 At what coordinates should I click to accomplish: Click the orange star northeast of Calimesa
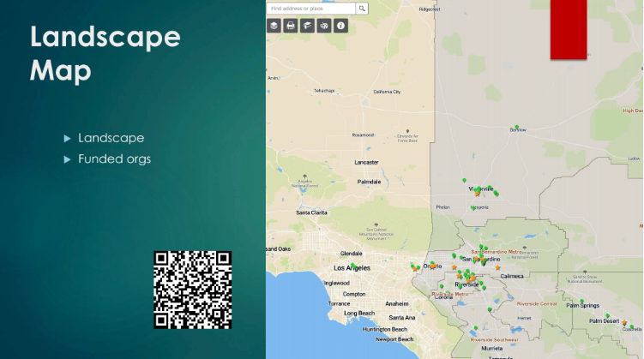click(498, 267)
